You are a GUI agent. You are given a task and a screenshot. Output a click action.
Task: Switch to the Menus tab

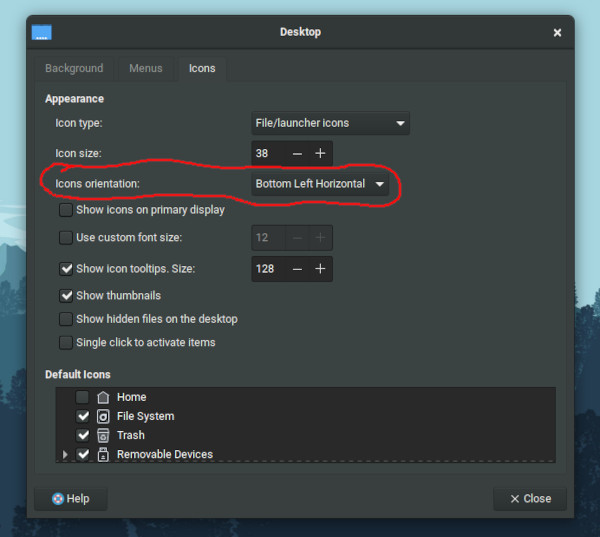point(146,69)
